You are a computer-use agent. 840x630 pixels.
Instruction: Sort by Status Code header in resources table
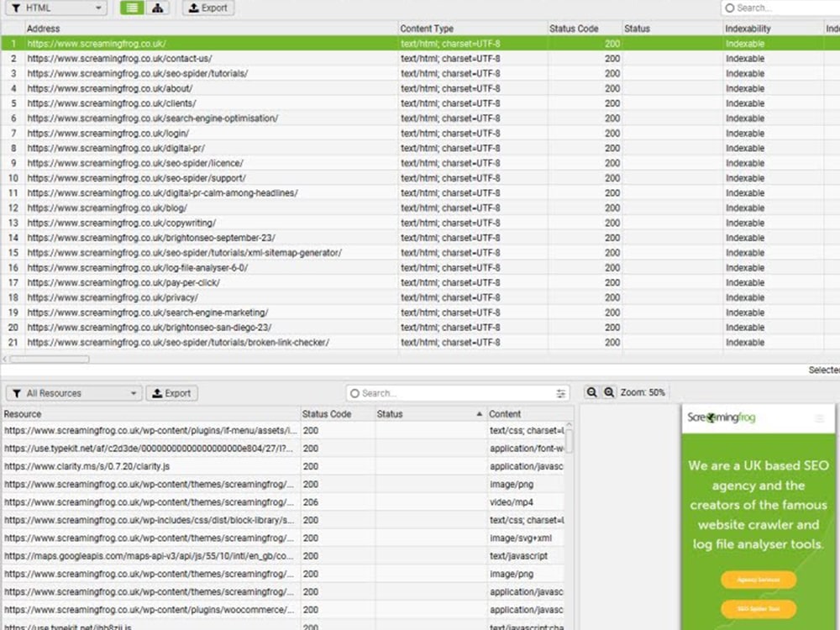338,413
